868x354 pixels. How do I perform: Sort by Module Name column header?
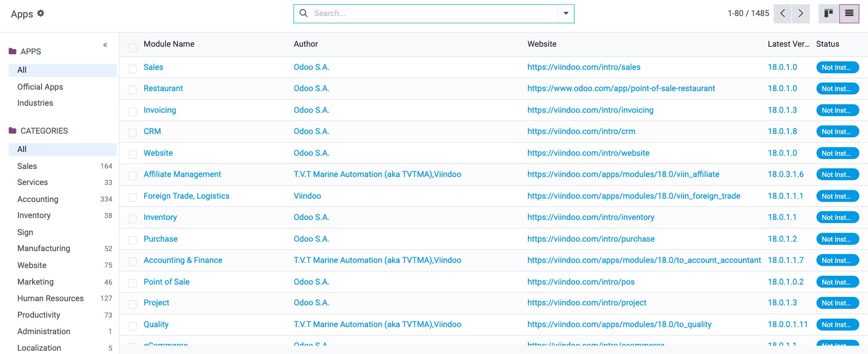click(x=169, y=44)
